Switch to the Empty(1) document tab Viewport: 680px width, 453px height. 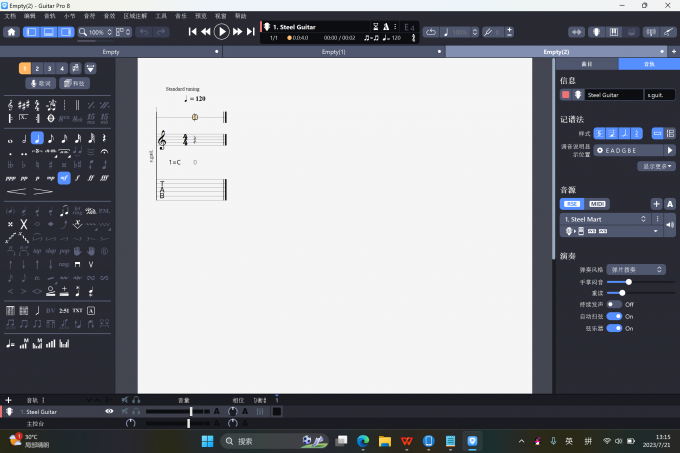pyautogui.click(x=333, y=51)
